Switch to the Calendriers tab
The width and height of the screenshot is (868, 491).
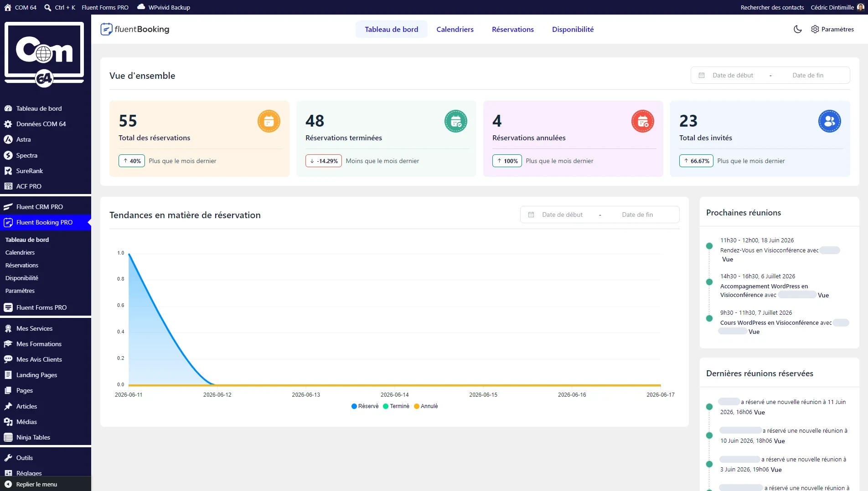click(x=455, y=29)
